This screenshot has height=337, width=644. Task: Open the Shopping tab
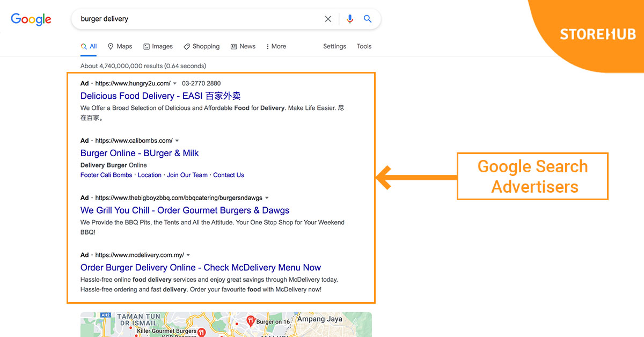[x=201, y=47]
